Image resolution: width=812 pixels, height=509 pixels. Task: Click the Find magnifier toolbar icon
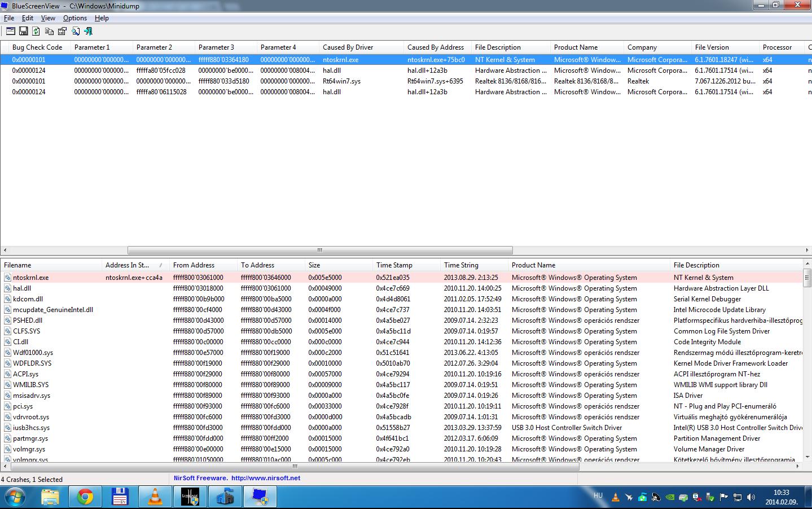pyautogui.click(x=75, y=31)
